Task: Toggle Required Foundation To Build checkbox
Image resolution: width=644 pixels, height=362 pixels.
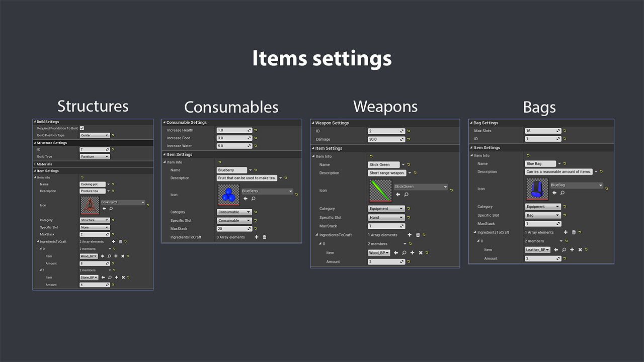Action: pos(82,128)
